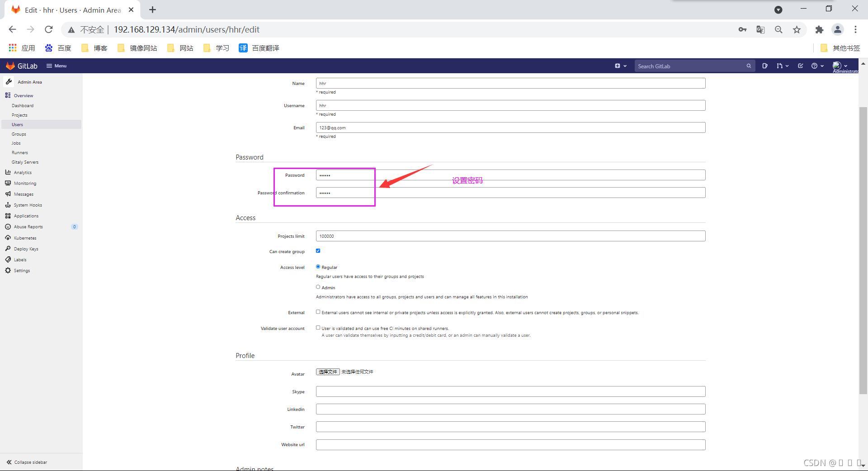868x471 pixels.
Task: Click the Twitter input field
Action: click(x=510, y=427)
